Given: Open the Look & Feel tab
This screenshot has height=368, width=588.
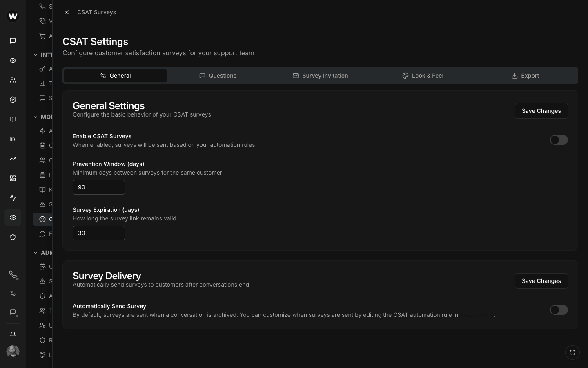Looking at the screenshot, I should (x=423, y=76).
